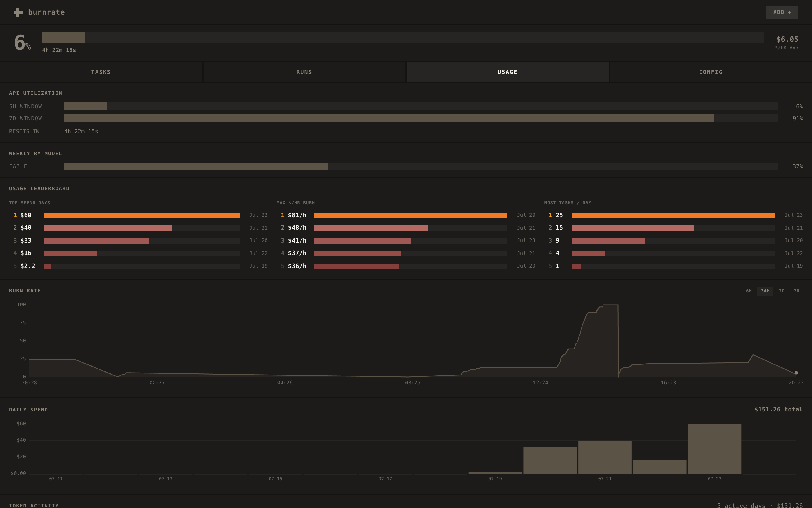
Task: Click the 7D WINDOW utilization bar
Action: 421,118
